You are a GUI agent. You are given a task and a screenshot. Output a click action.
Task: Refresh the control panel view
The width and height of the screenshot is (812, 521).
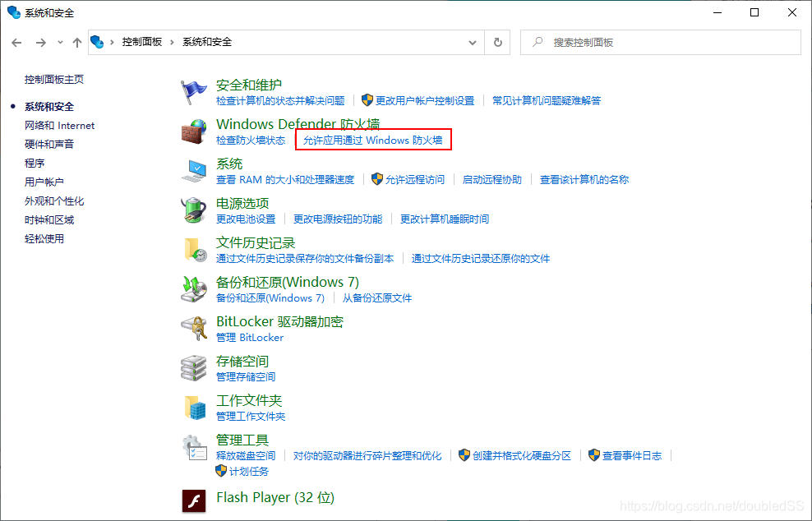[x=498, y=43]
